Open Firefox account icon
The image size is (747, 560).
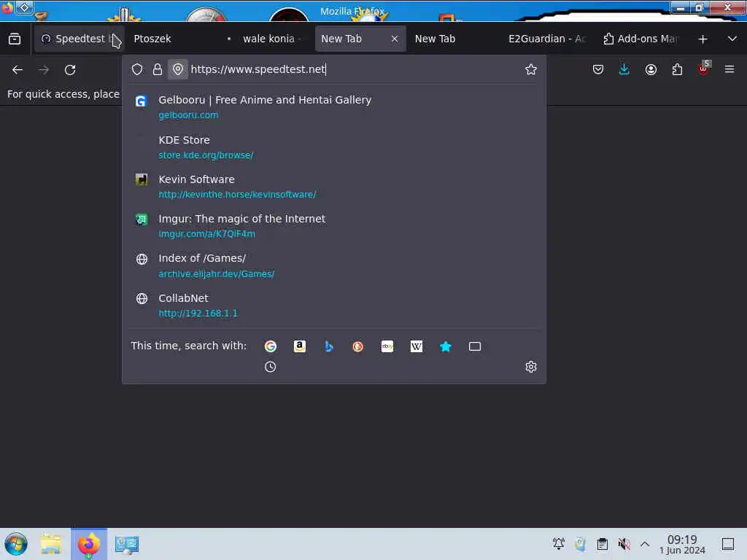coord(651,69)
